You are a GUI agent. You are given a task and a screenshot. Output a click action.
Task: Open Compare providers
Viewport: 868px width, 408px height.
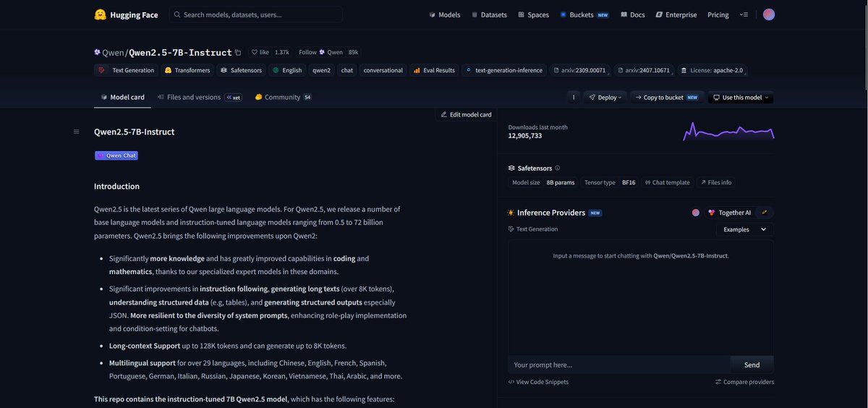tap(744, 382)
